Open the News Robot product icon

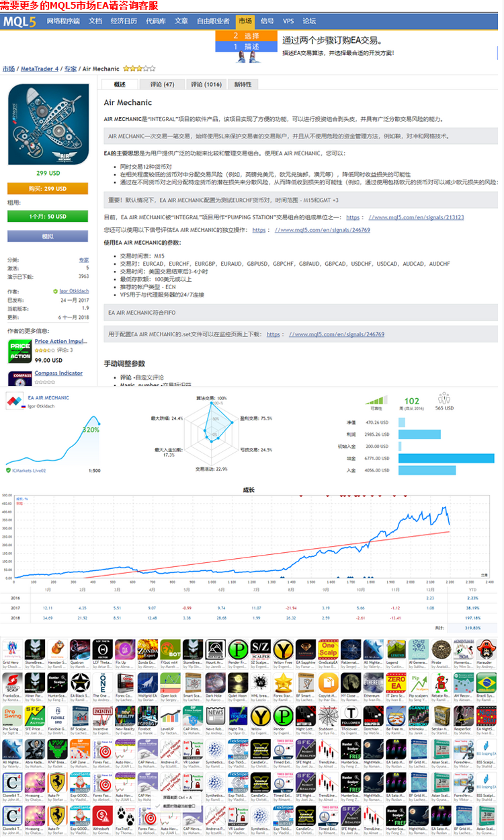click(215, 715)
